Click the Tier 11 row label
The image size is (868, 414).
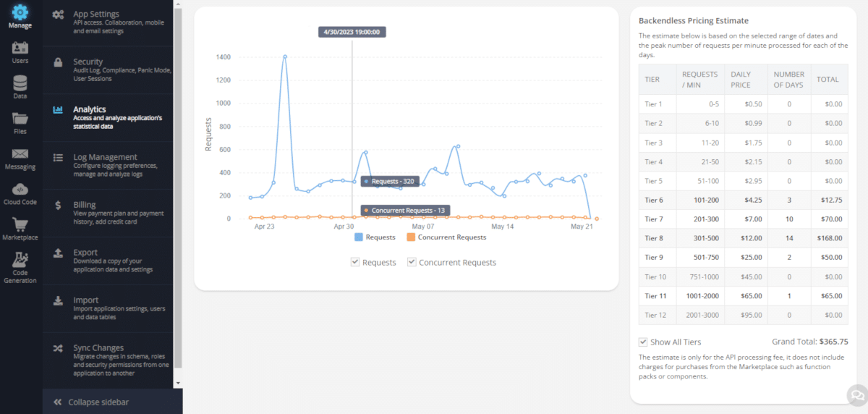655,295
